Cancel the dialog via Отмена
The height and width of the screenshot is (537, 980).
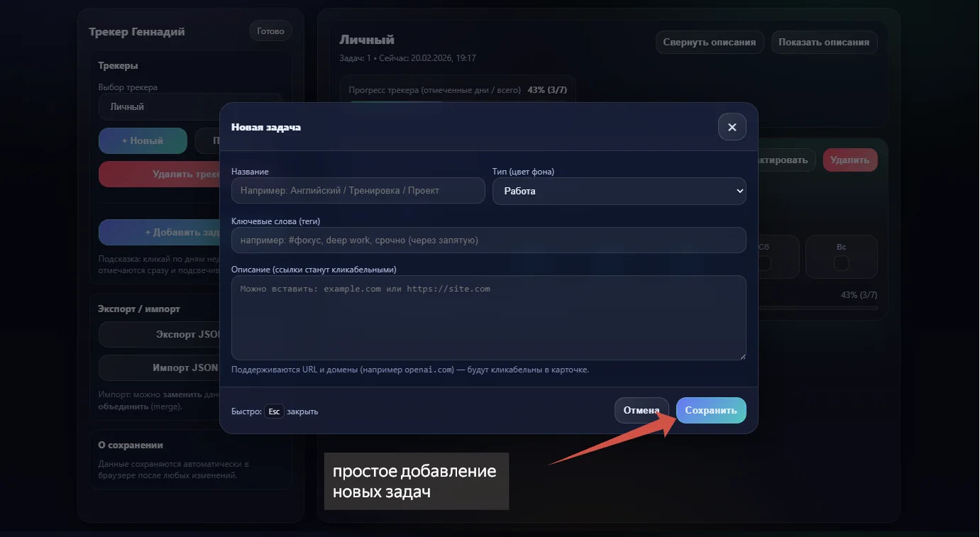click(x=642, y=411)
